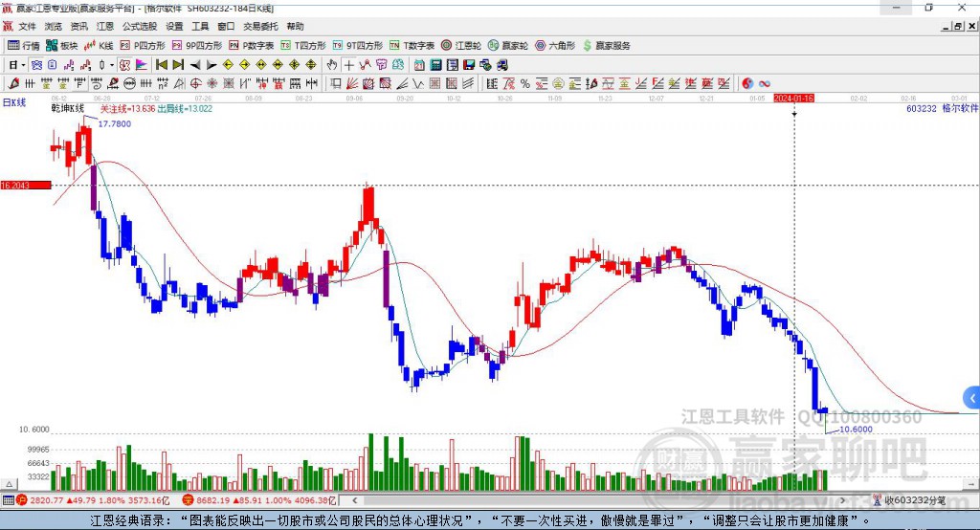
Task: Toggle the crosshair cursor tool
Action: [348, 65]
